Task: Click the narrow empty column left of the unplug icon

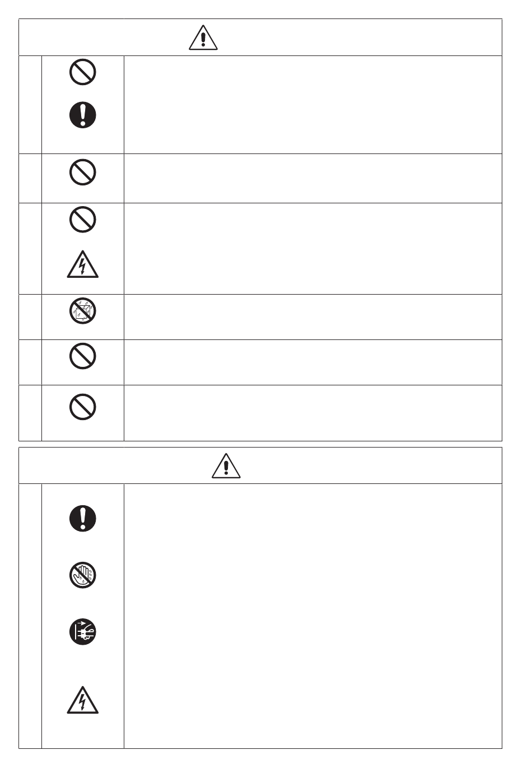Action: coord(30,616)
